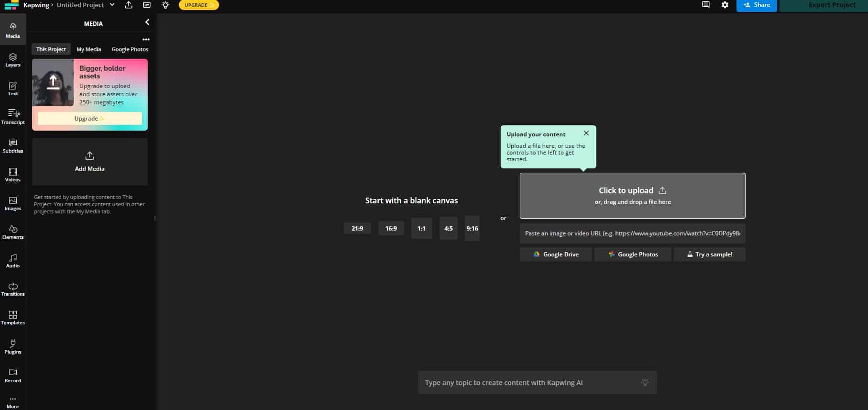Click the yellow UPGRADE button

point(199,5)
